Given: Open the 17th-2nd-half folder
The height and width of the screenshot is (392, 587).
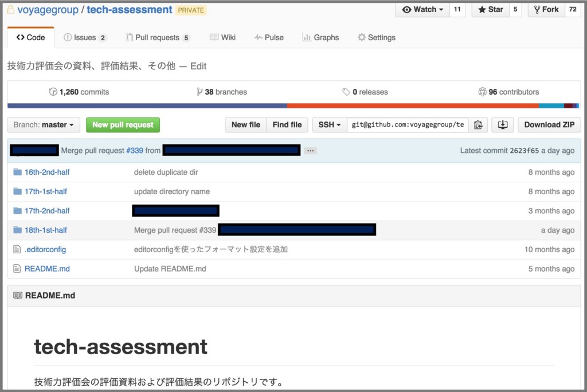Looking at the screenshot, I should [47, 211].
